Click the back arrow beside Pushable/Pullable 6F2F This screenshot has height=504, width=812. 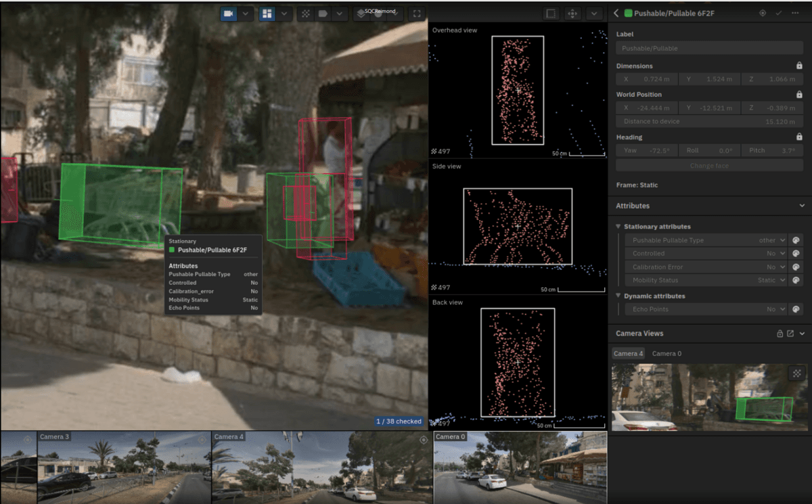[616, 13]
